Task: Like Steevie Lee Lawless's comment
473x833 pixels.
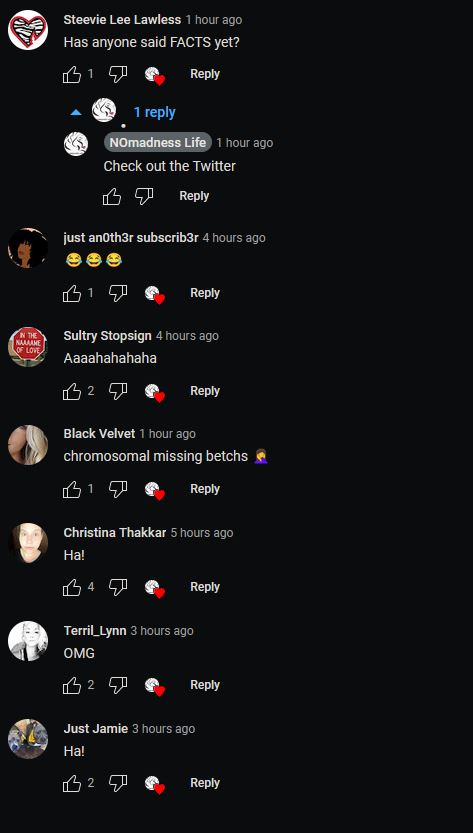Action: [x=72, y=74]
